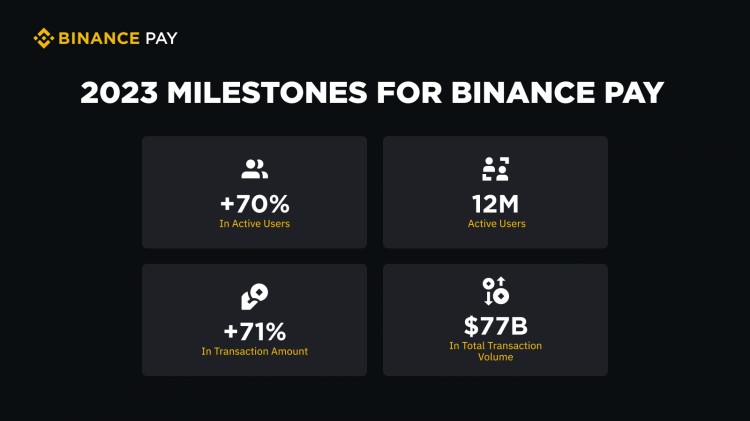Click the Binance diamond logo icon
750x421 pixels.
click(x=44, y=39)
